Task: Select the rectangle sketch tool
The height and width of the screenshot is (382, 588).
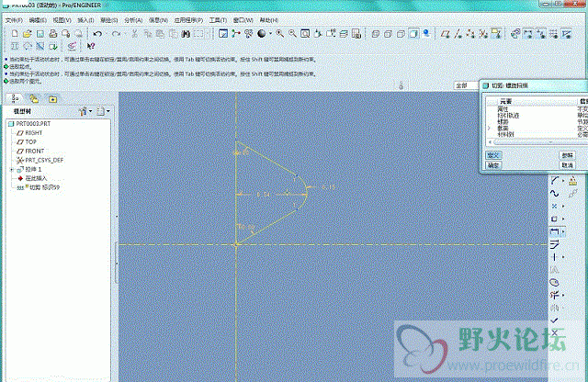Action: click(554, 219)
